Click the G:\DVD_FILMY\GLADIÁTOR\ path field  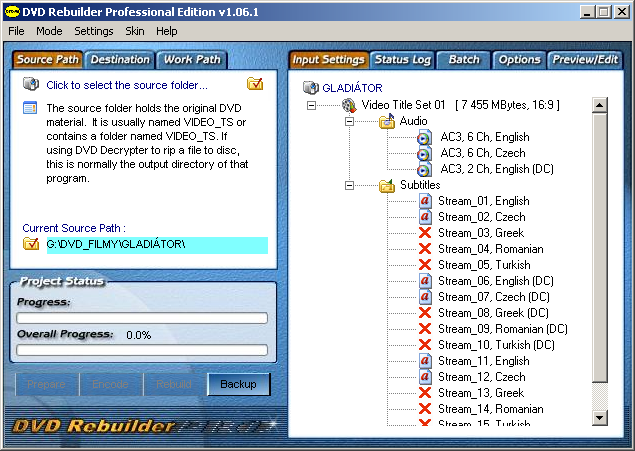point(157,245)
